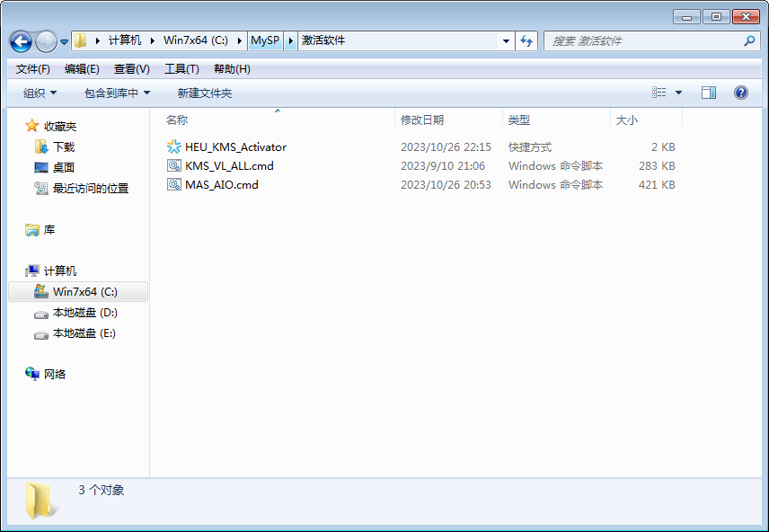The width and height of the screenshot is (769, 532).
Task: Navigate to MySP via breadcrumb
Action: point(265,40)
